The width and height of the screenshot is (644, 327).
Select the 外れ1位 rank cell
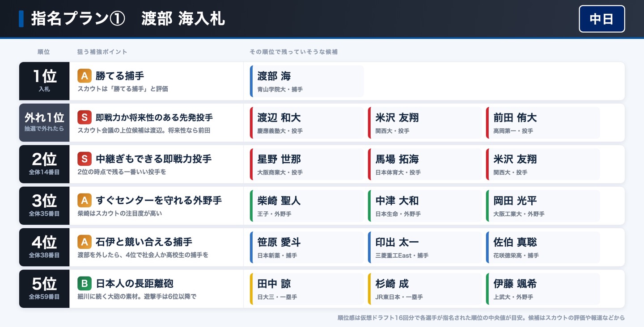pyautogui.click(x=44, y=123)
